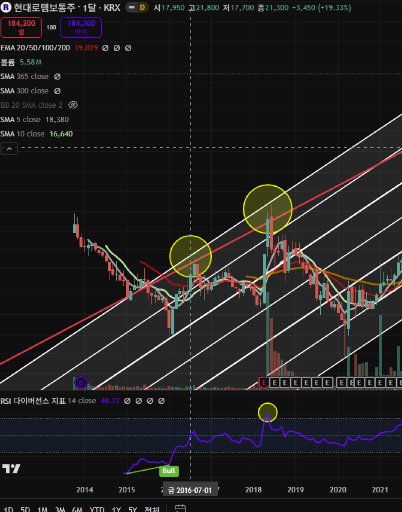Viewport: 402px width, 512px height.
Task: Switch the range to 5D
Action: coord(25,509)
